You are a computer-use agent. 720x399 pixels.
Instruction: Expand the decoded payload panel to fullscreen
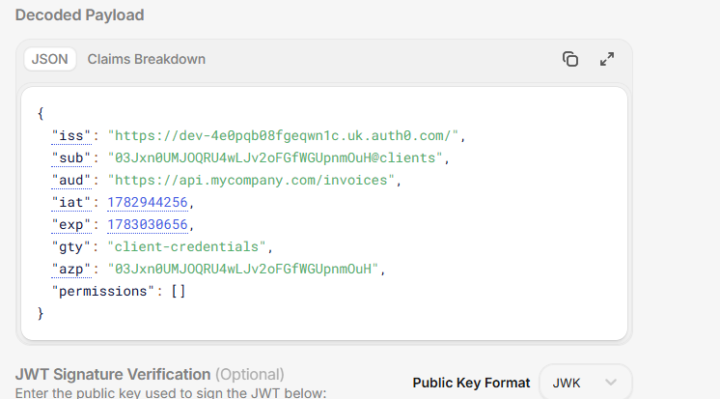pos(607,59)
